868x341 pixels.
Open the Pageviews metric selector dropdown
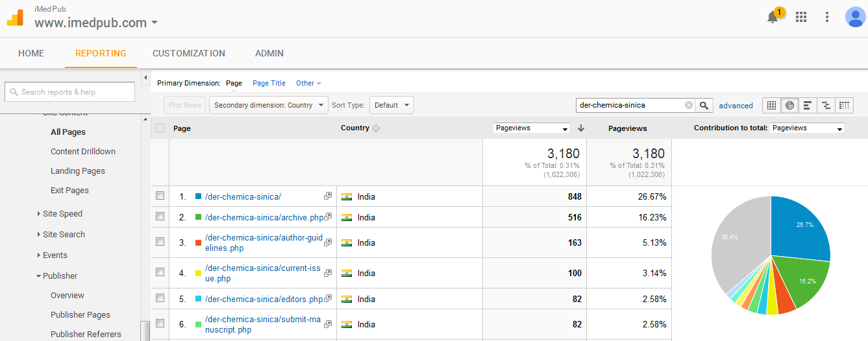pos(532,128)
